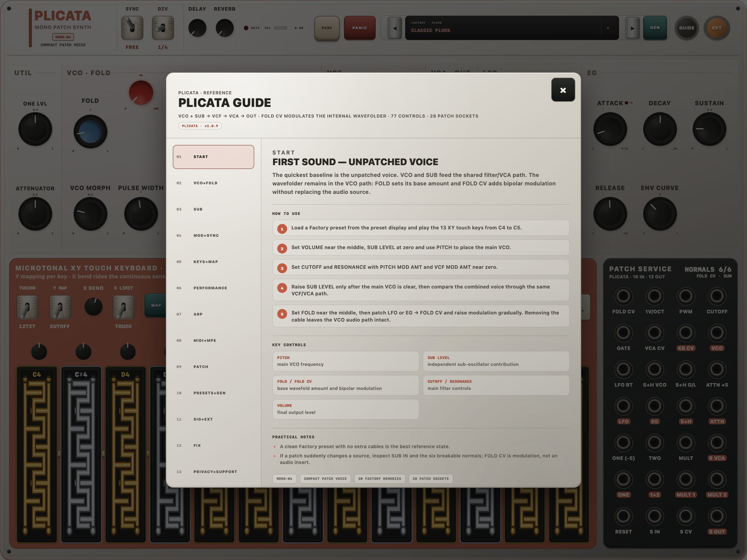
Task: Flip the X LIMIT touch switch
Action: 123,307
